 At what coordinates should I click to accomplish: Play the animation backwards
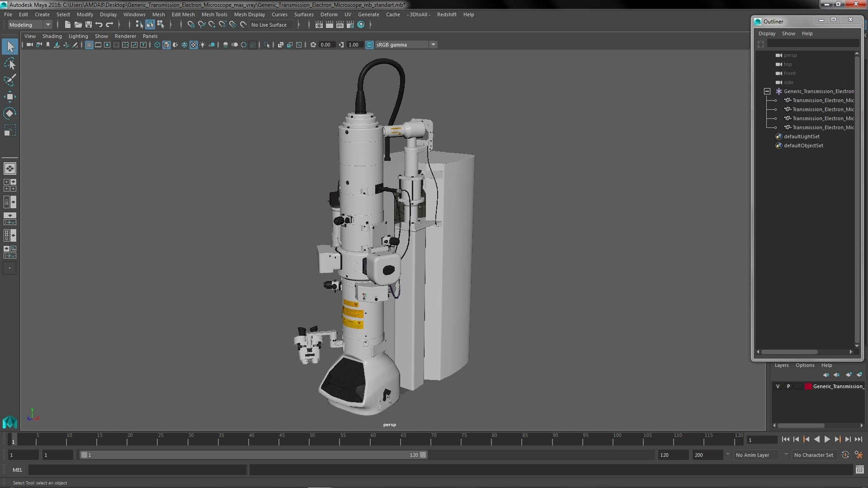(x=816, y=439)
